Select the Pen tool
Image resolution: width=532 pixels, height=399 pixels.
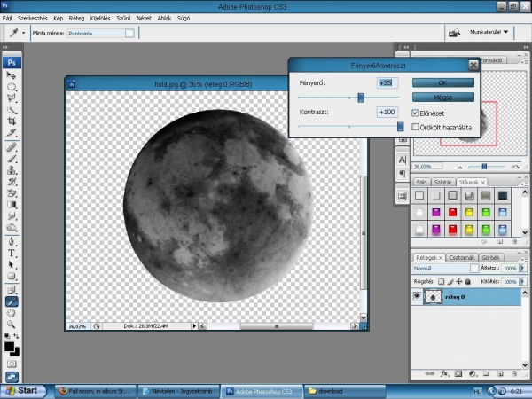point(12,241)
